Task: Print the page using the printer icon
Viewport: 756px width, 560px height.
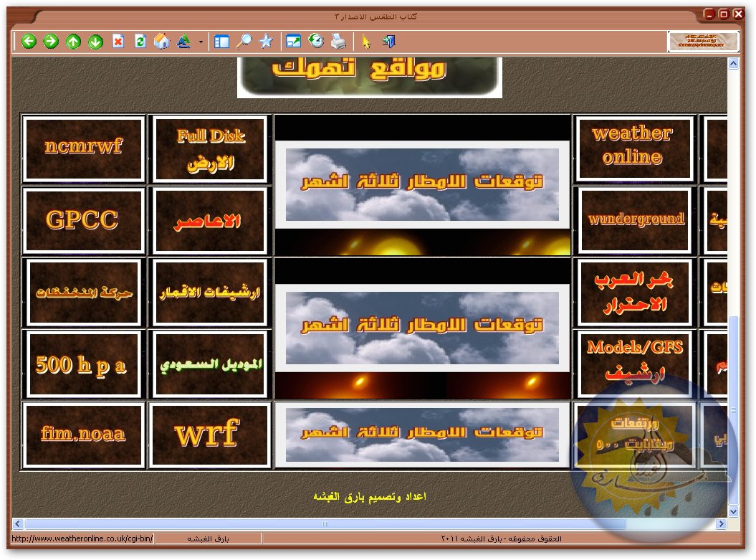Action: coord(338,42)
